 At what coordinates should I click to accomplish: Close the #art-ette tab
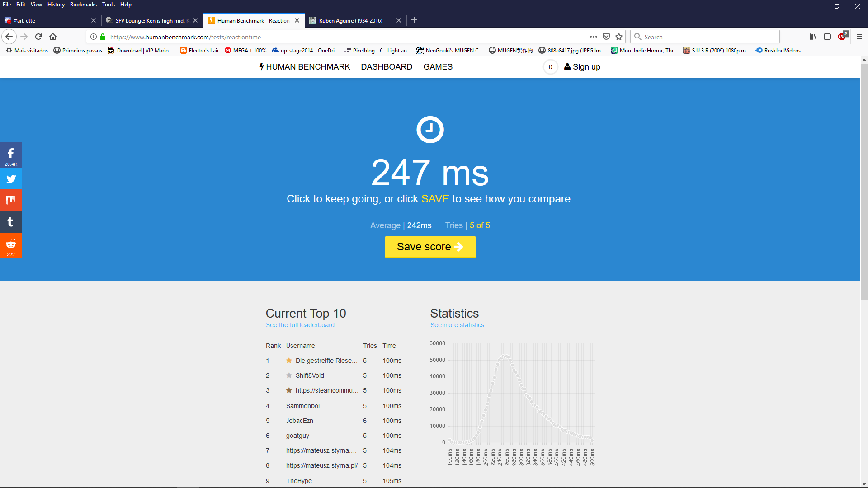pyautogui.click(x=94, y=20)
